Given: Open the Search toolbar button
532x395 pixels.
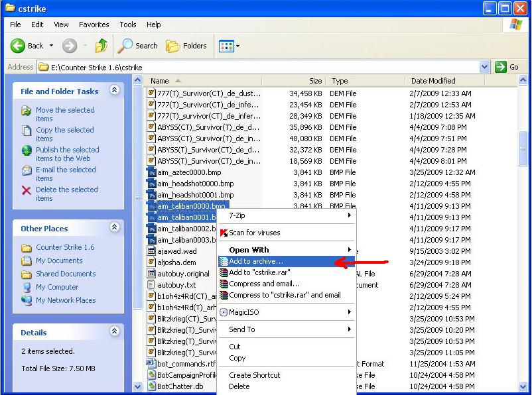Looking at the screenshot, I should pos(138,46).
